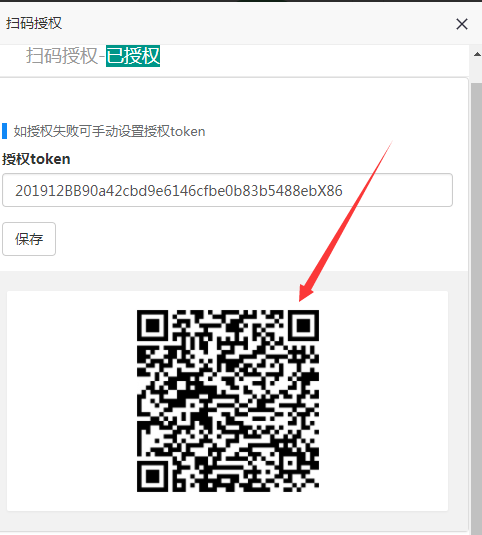
Task: Click the blue marker bar beside the hint
Action: (x=4, y=131)
